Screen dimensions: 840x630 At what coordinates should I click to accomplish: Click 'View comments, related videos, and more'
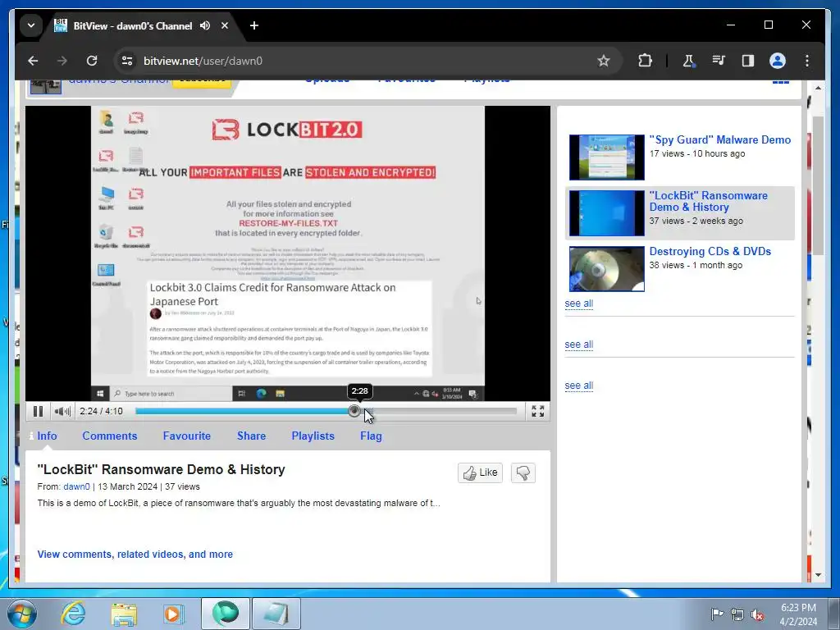[x=135, y=555]
